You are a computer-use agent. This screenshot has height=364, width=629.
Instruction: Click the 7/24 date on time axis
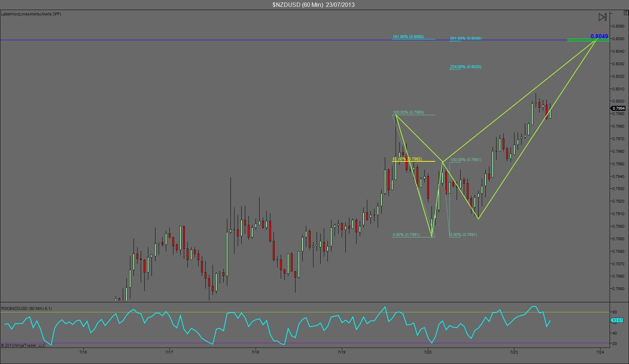600,352
